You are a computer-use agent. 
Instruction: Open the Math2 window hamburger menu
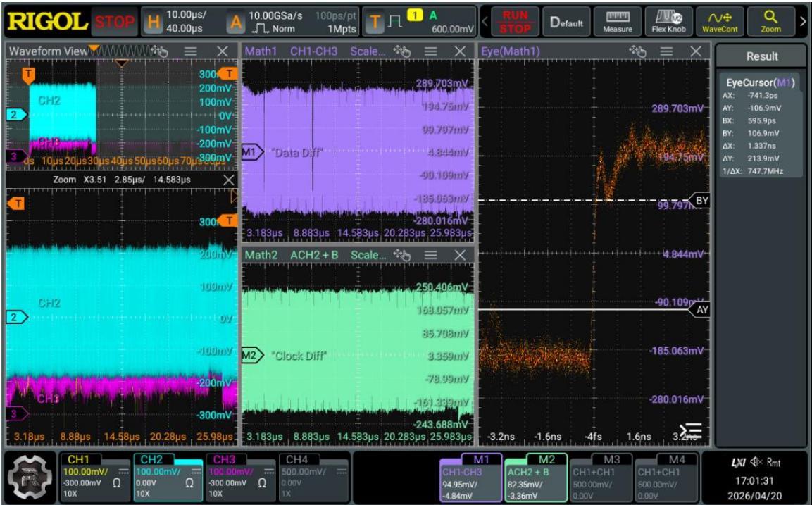[431, 255]
